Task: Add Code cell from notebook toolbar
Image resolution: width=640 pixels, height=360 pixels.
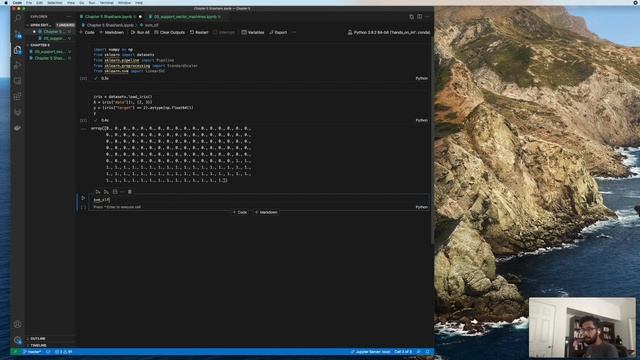Action: pos(87,32)
